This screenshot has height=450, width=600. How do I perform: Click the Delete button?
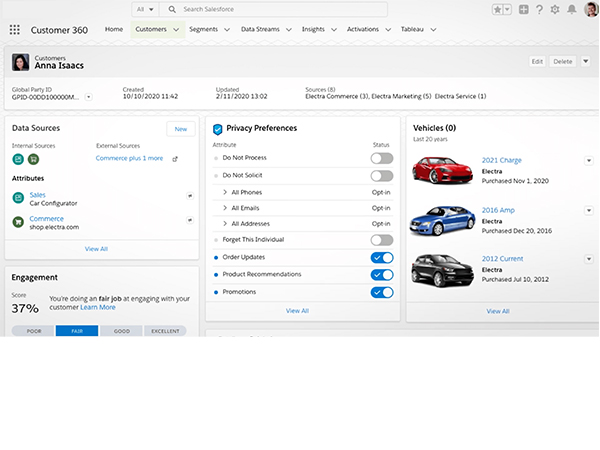click(562, 61)
